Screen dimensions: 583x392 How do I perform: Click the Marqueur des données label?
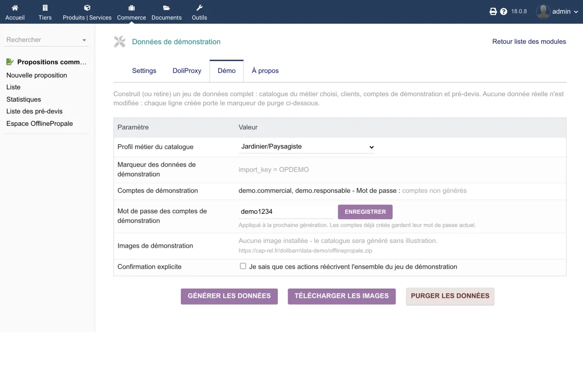click(156, 170)
